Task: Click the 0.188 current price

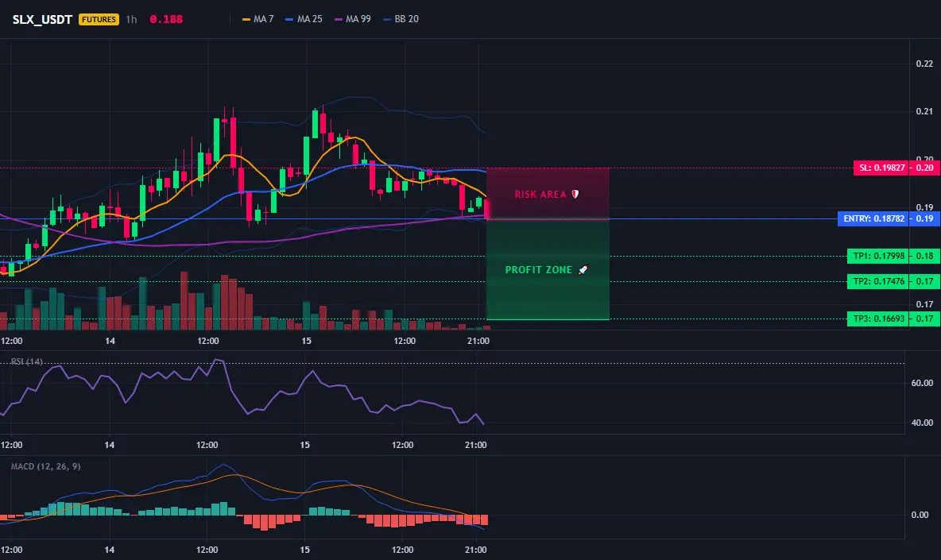Action: click(165, 19)
